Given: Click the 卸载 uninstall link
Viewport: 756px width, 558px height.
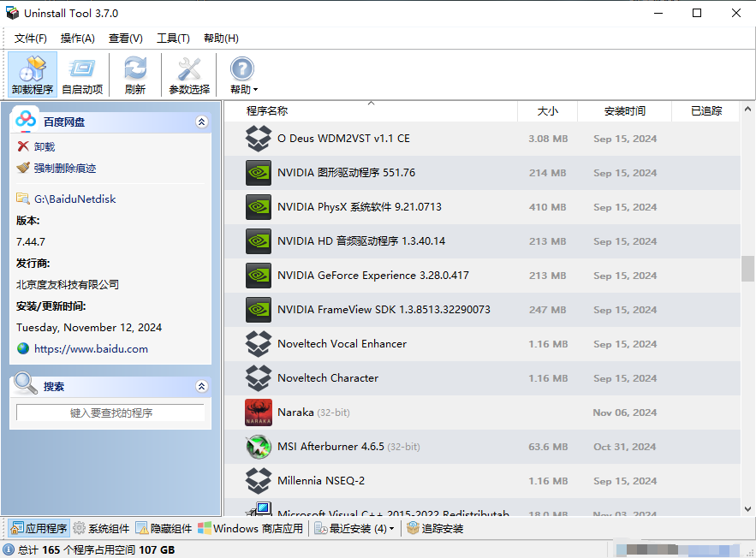Looking at the screenshot, I should [45, 146].
